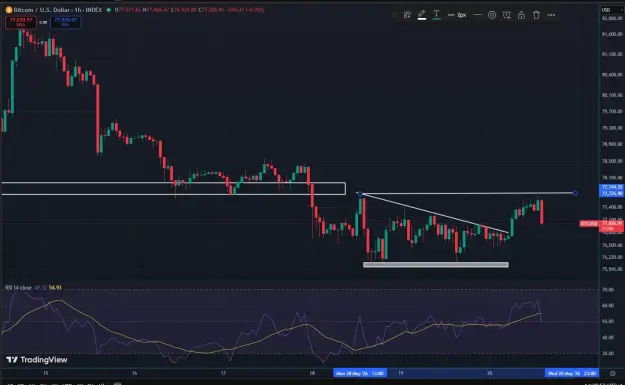625x385 pixels.
Task: Click the 30.00 RSI scale value
Action: [608, 354]
